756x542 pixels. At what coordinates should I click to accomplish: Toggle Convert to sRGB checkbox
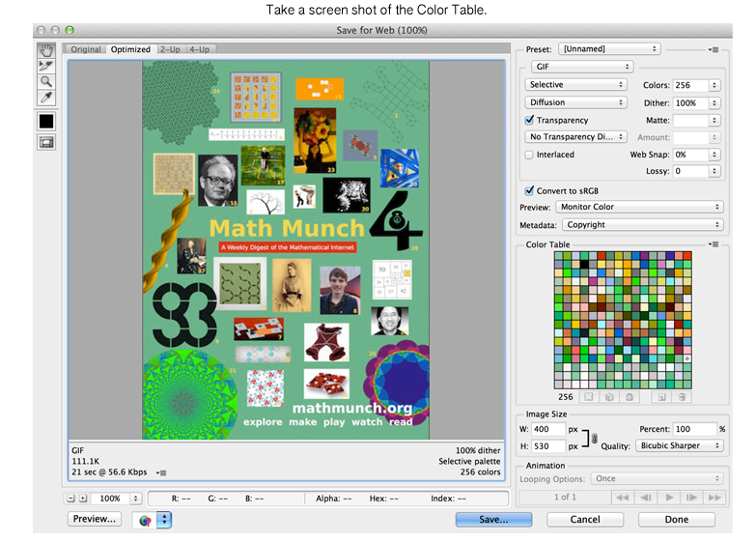(x=529, y=190)
